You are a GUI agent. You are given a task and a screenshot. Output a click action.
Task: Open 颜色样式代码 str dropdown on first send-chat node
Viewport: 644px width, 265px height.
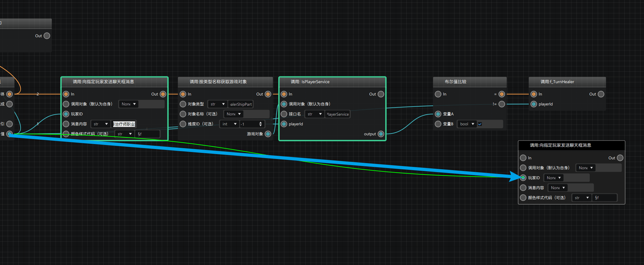coord(125,134)
